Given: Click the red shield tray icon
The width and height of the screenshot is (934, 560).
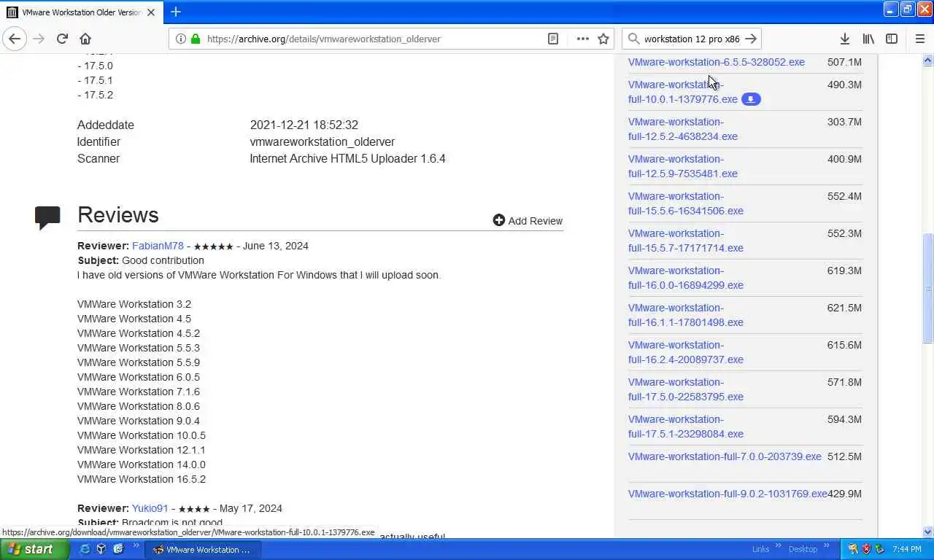Looking at the screenshot, I should pos(866,549).
